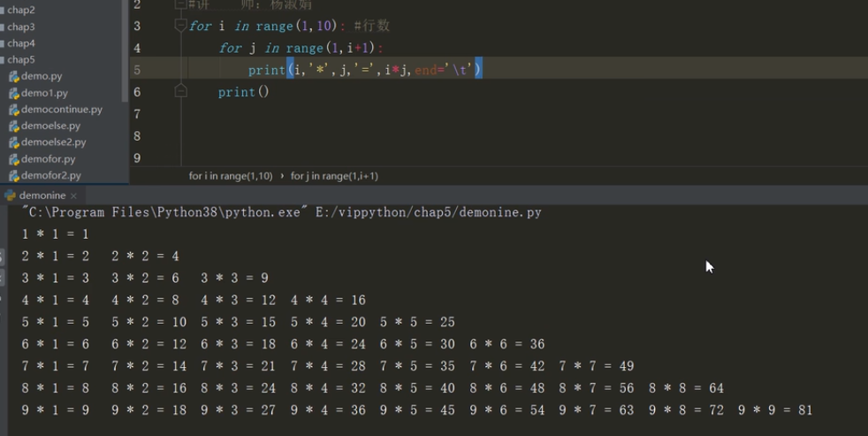This screenshot has height=436, width=868.
Task: Click the 'for j in range(1,i+1):' code line
Action: pos(301,48)
